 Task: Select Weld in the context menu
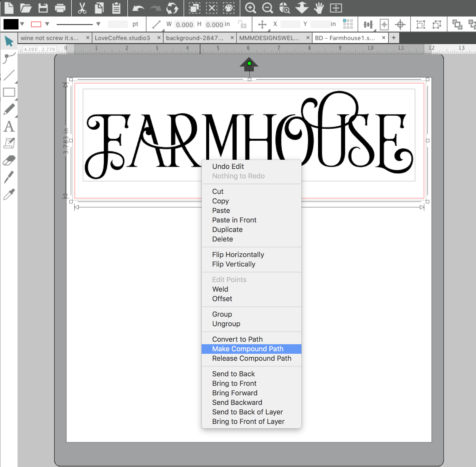pyautogui.click(x=220, y=289)
